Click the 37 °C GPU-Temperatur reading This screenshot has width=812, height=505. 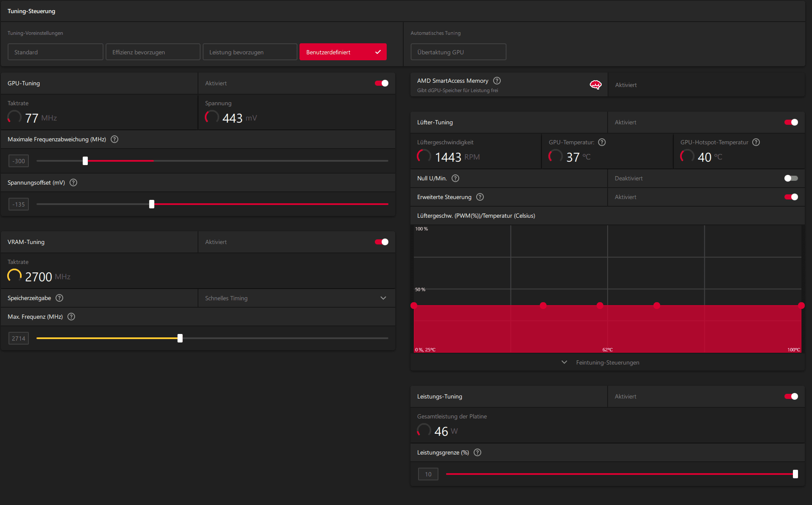coord(578,157)
